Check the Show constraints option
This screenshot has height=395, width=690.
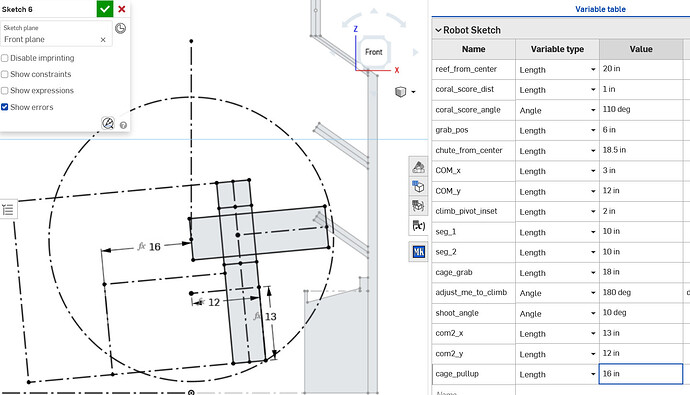[x=5, y=74]
